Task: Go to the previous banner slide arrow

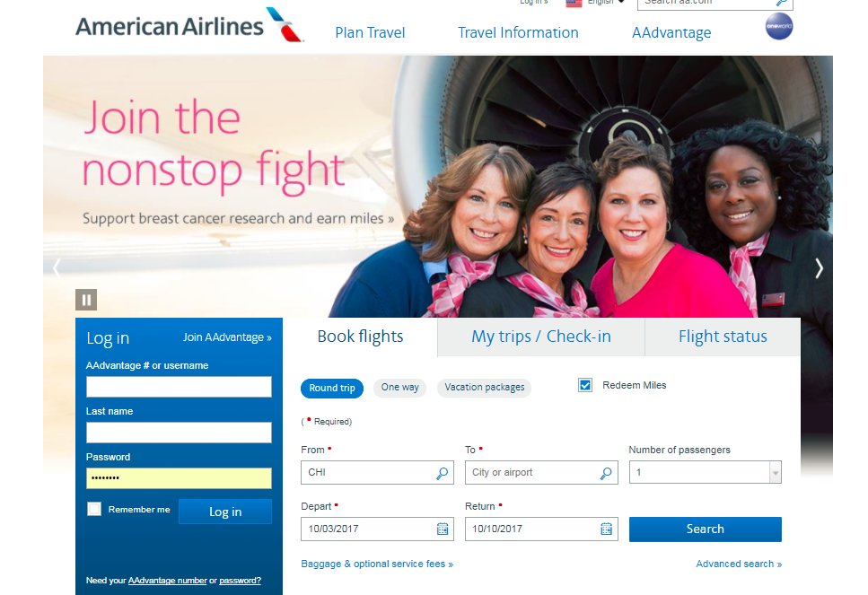Action: pyautogui.click(x=56, y=268)
